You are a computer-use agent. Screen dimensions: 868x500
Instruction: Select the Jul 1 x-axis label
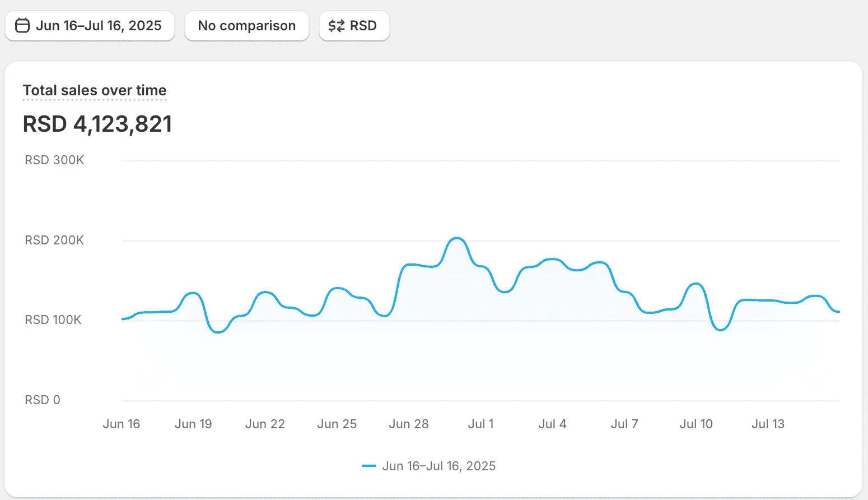pyautogui.click(x=480, y=424)
